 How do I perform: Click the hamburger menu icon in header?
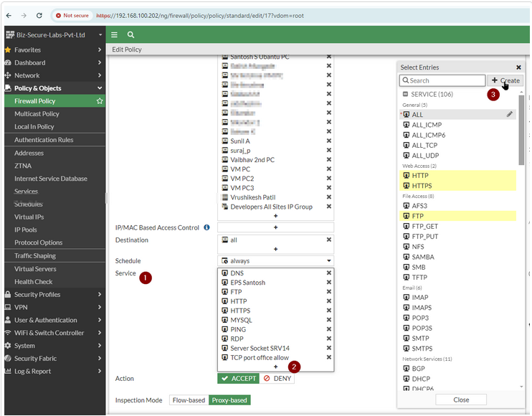point(115,34)
